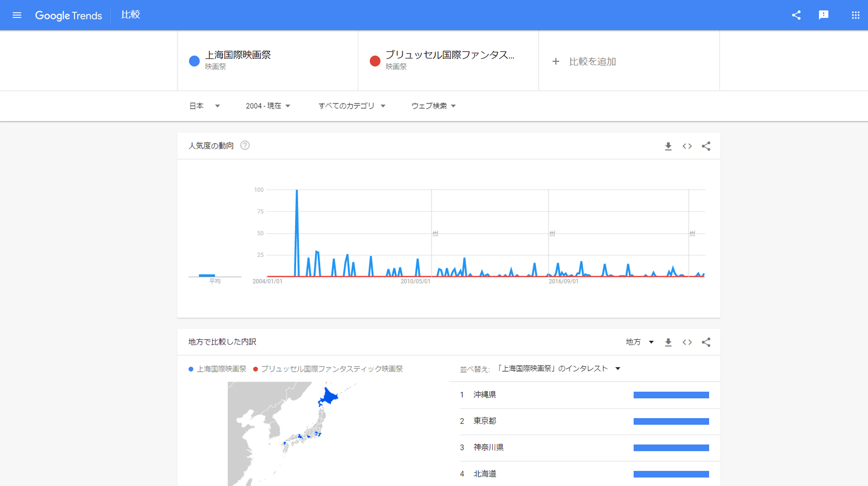
Task: Open the hamburger main menu
Action: pos(17,15)
